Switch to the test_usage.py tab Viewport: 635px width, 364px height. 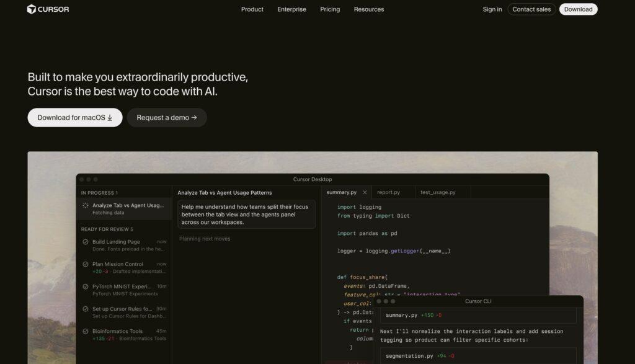click(438, 192)
